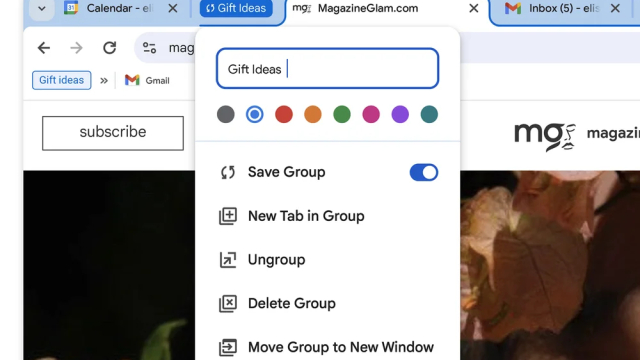
Task: Click the forward navigation arrow
Action: [76, 48]
